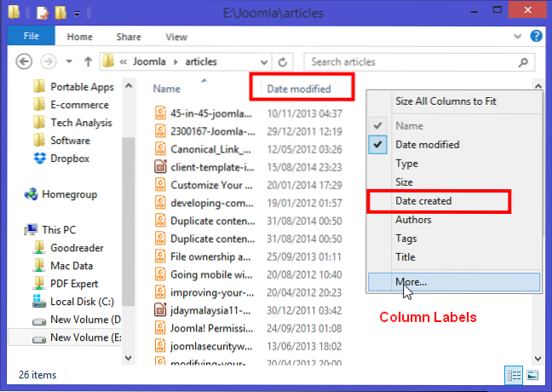This screenshot has width=552, height=392.
Task: Click the Back navigation arrow
Action: tap(24, 62)
